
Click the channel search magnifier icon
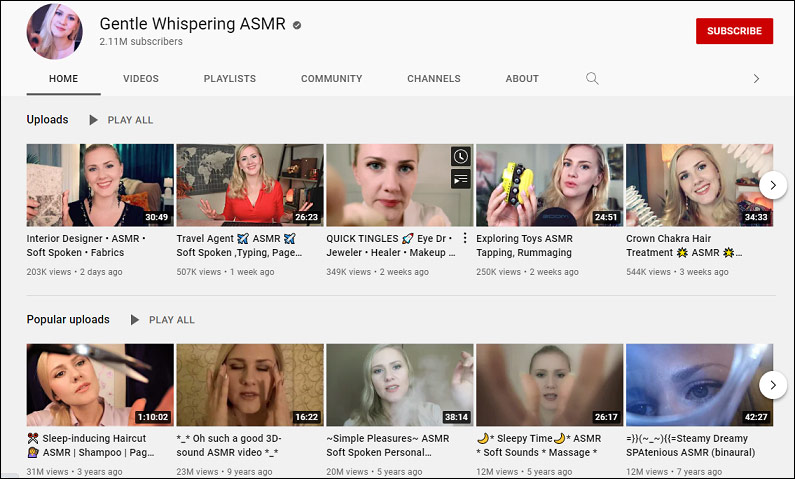(592, 79)
